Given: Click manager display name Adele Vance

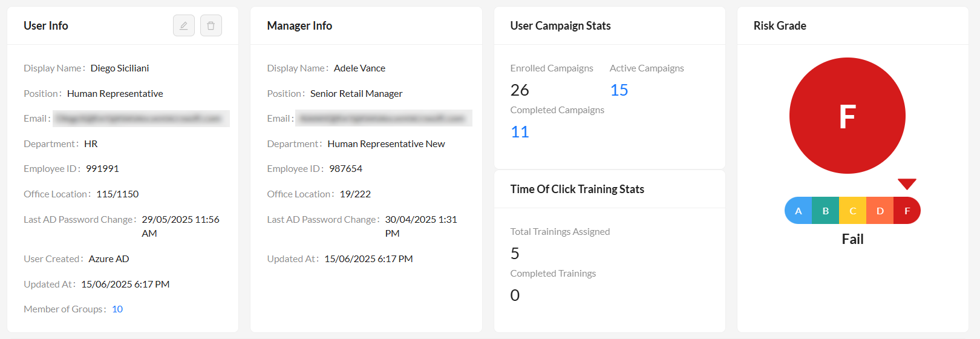Looking at the screenshot, I should 359,68.
